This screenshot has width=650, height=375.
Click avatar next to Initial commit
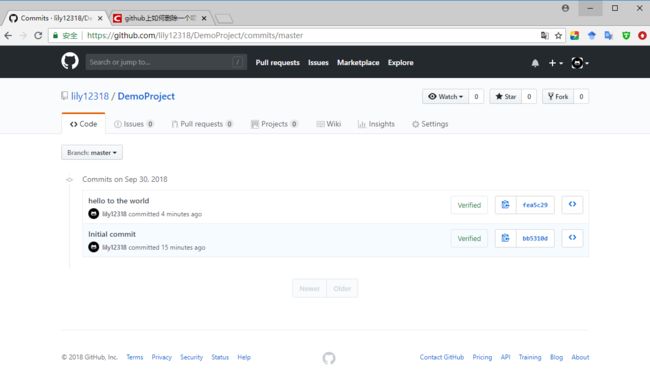pyautogui.click(x=94, y=247)
